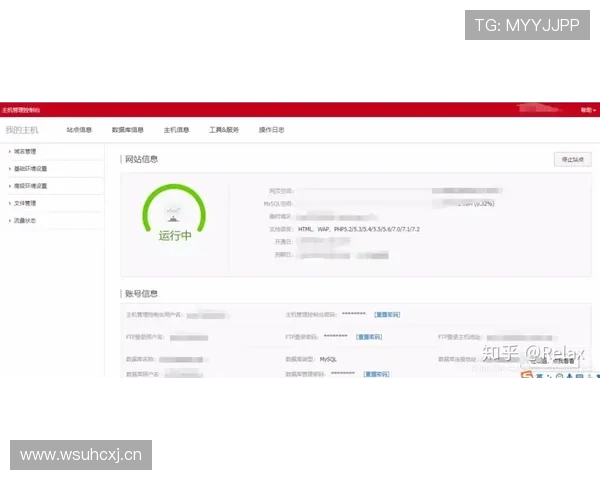Reset the 数据库管理密码 via 重置密码 link

[377, 374]
